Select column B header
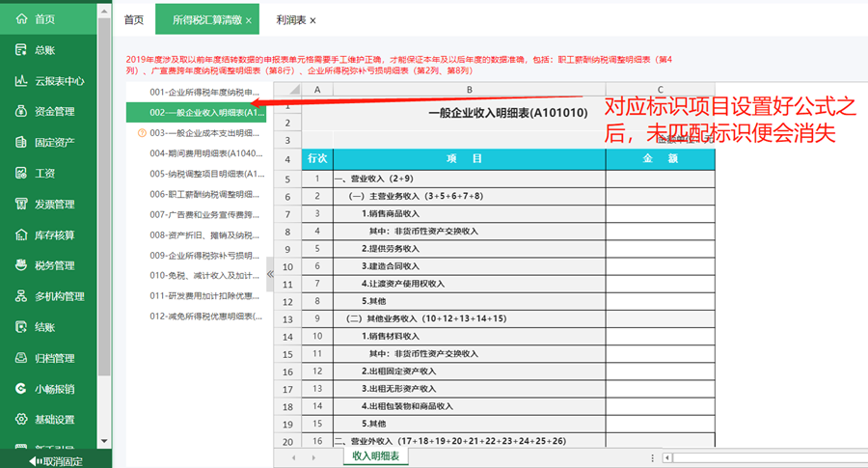Screen dimensions: 868x468 coord(470,89)
